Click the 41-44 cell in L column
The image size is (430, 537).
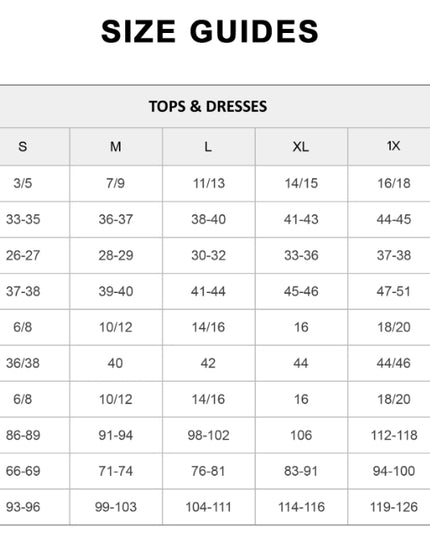(208, 291)
